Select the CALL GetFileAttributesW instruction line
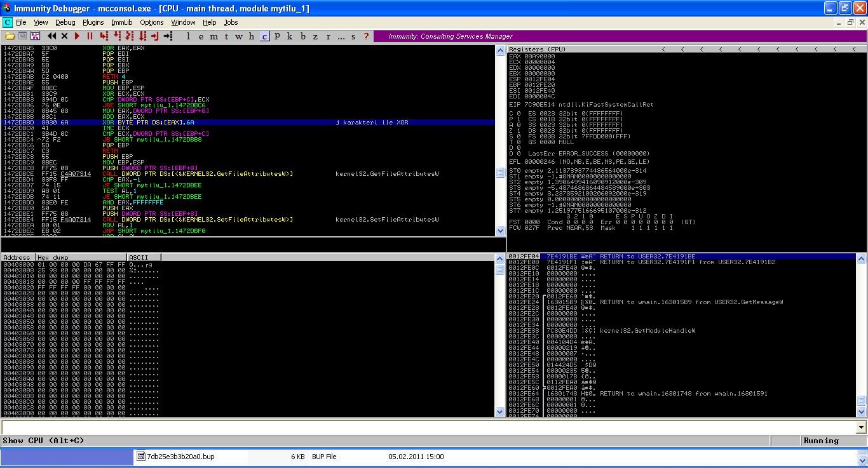The height and width of the screenshot is (468, 868). tap(248, 173)
